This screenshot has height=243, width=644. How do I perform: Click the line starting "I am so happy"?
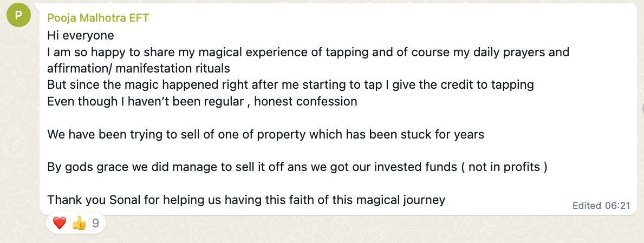tap(308, 52)
